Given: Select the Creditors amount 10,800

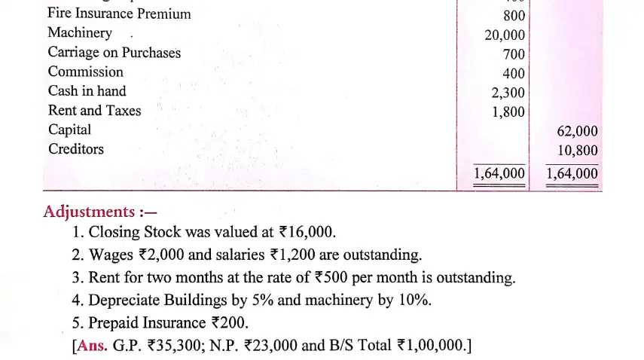Looking at the screenshot, I should tap(578, 151).
